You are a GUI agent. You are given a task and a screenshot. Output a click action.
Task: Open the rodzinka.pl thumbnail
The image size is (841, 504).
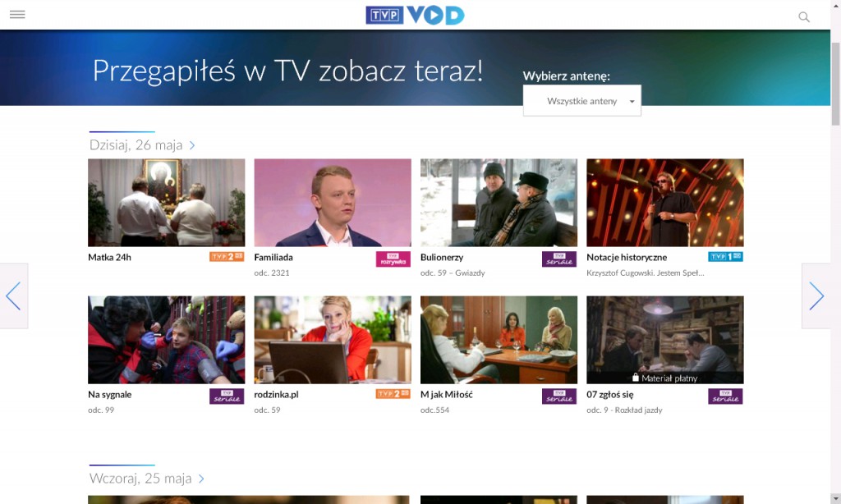[x=333, y=340]
